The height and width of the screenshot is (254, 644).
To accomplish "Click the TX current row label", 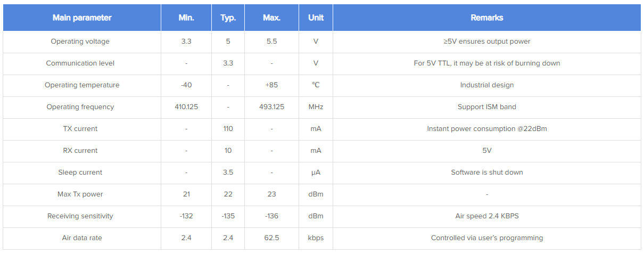I will 80,129.
